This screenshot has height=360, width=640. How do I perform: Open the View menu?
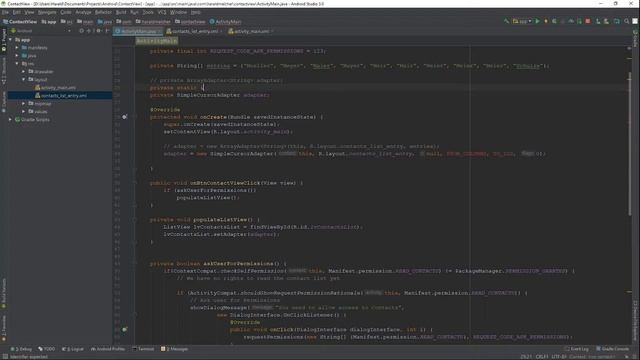[29, 12]
